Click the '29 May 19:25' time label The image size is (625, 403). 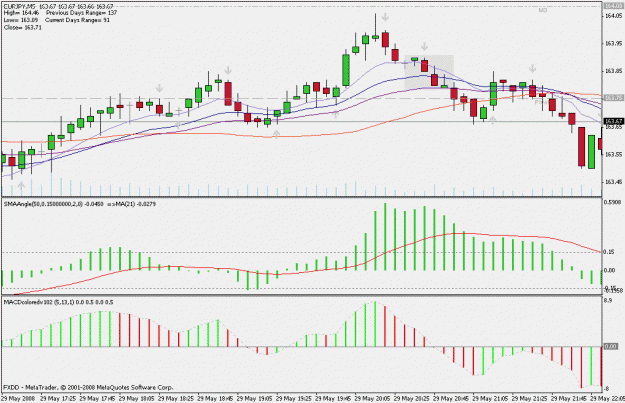[294, 399]
